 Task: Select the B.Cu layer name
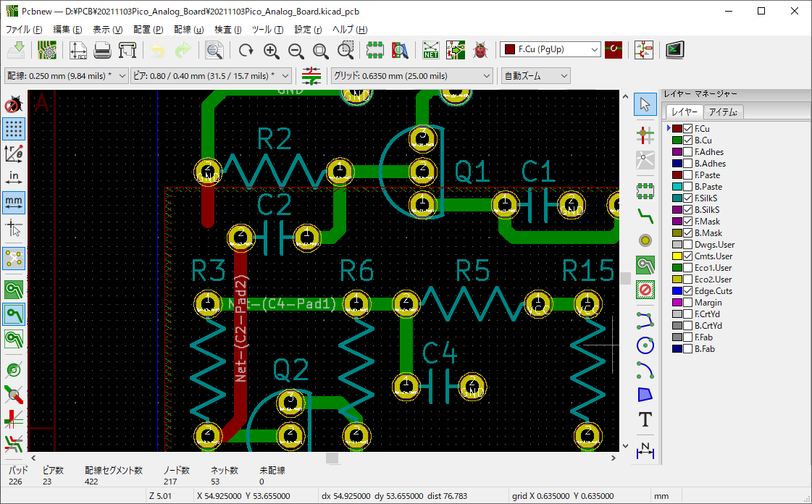(x=703, y=140)
